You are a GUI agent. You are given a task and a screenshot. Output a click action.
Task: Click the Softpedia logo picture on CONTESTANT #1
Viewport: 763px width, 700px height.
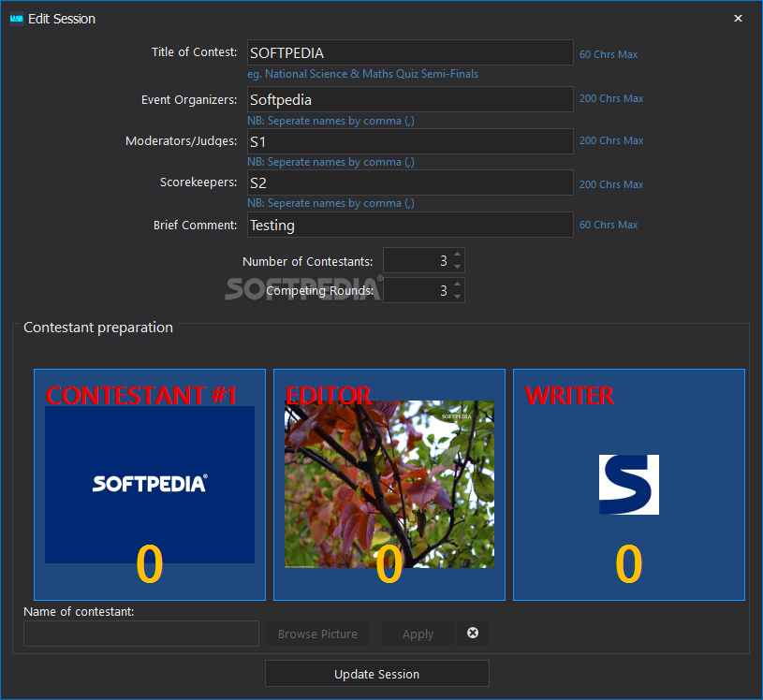[x=150, y=485]
